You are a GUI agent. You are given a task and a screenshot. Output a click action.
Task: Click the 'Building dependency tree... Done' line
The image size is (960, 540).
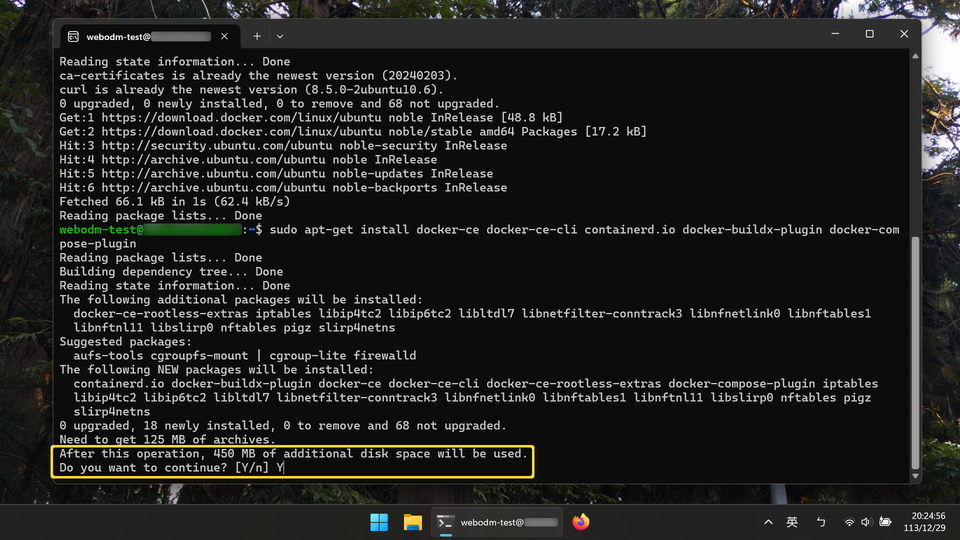click(171, 272)
